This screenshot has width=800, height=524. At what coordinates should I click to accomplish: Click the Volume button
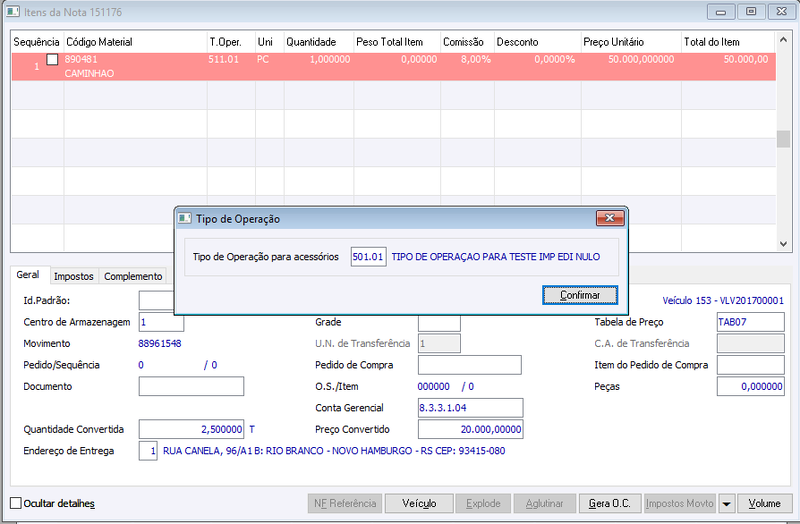[x=764, y=504]
